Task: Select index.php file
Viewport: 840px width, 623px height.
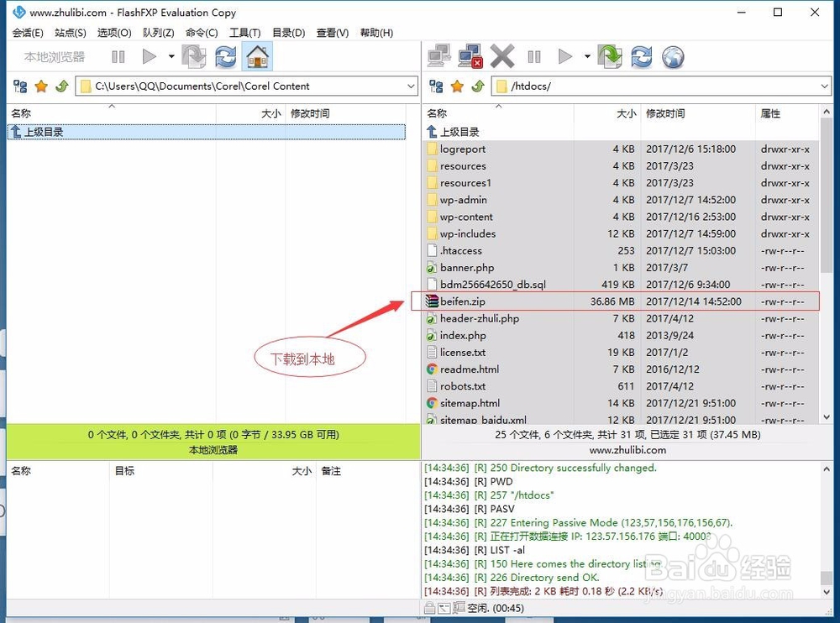Action: (621, 335)
